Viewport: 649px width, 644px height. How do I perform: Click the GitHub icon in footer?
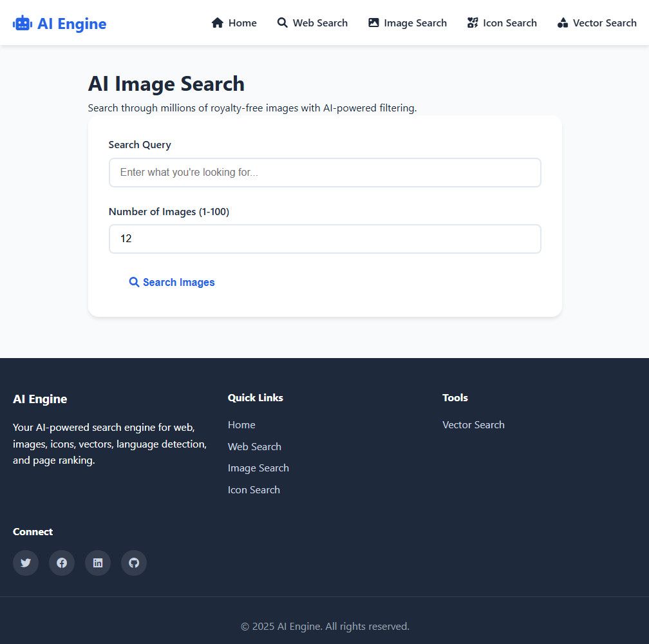134,563
